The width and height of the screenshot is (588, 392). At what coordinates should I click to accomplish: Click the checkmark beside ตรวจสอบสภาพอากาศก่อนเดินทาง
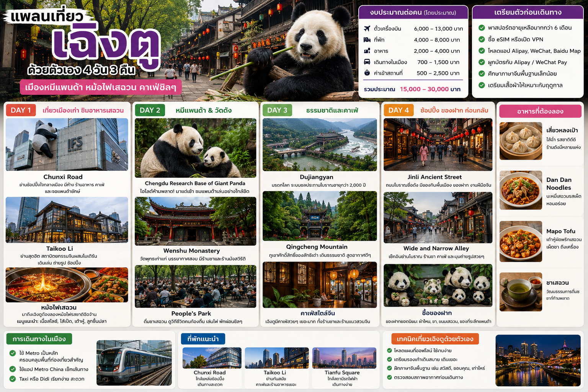pyautogui.click(x=390, y=377)
